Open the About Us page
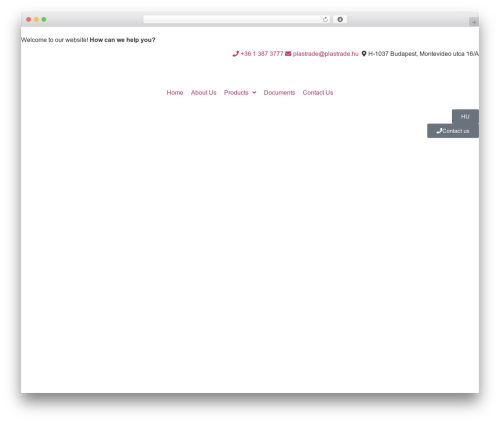500x423 pixels. pos(204,93)
